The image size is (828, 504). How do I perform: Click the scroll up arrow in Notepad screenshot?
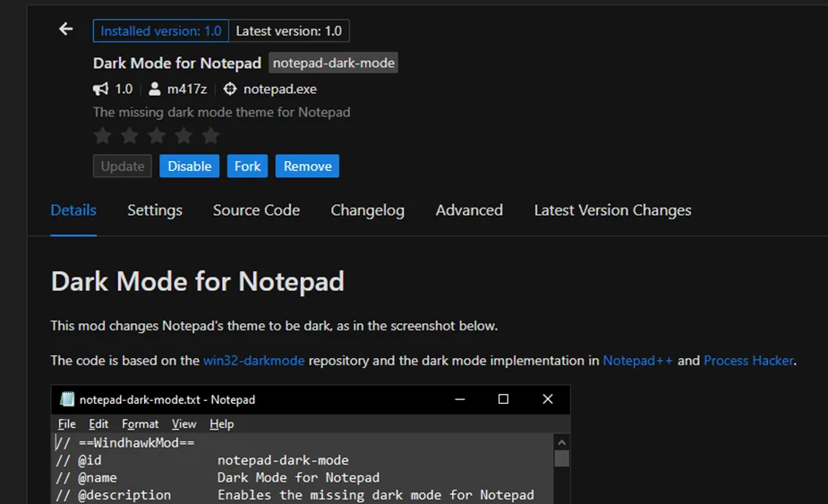(562, 442)
